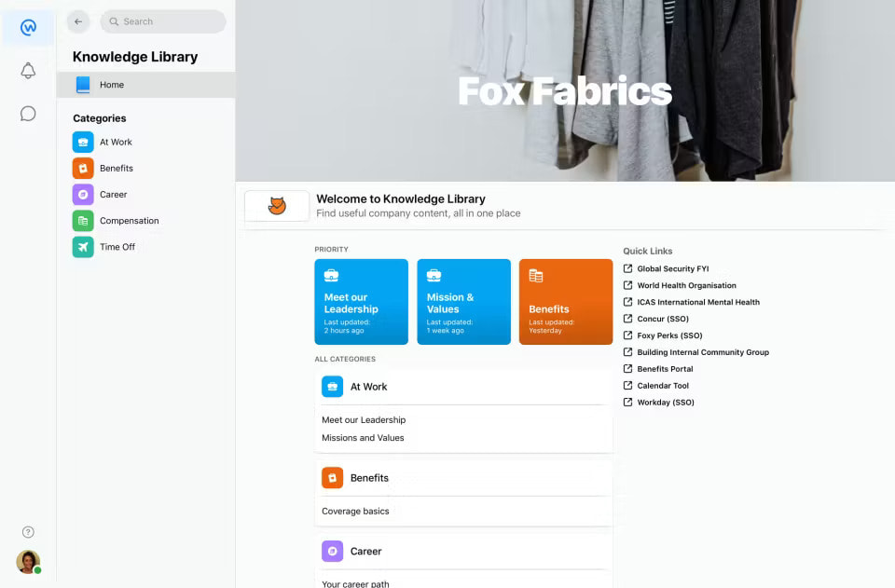
Task: Open the Mission & Values priority card
Action: coord(463,301)
